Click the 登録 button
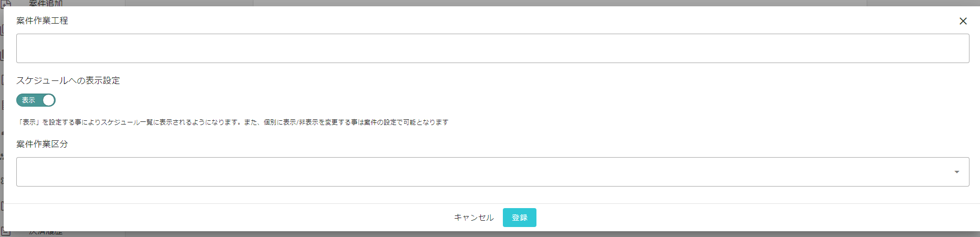The width and height of the screenshot is (980, 237). (x=519, y=218)
